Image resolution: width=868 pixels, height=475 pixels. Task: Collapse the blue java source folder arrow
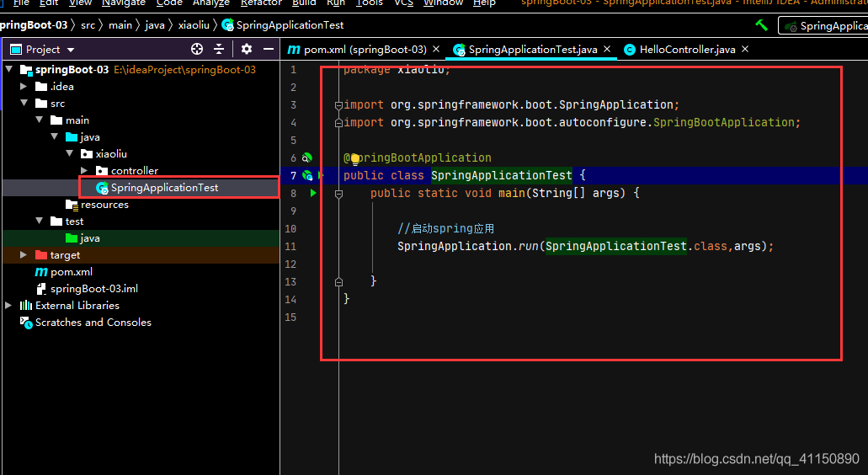[54, 136]
